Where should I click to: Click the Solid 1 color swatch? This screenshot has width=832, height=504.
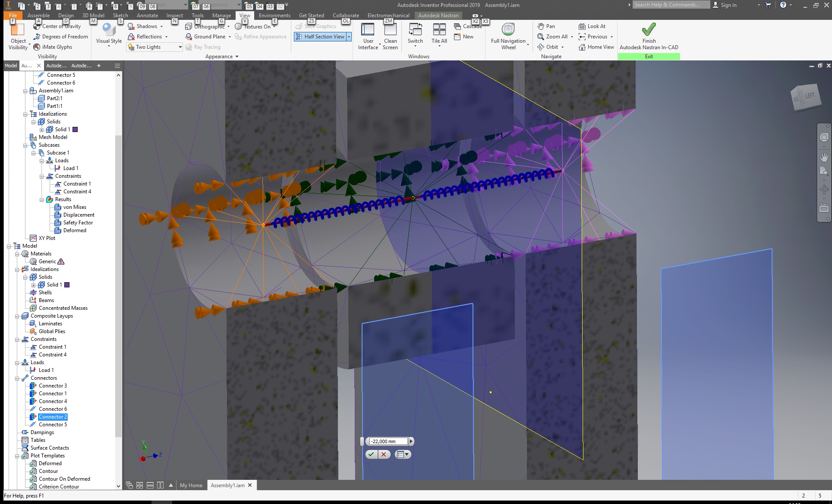point(75,129)
